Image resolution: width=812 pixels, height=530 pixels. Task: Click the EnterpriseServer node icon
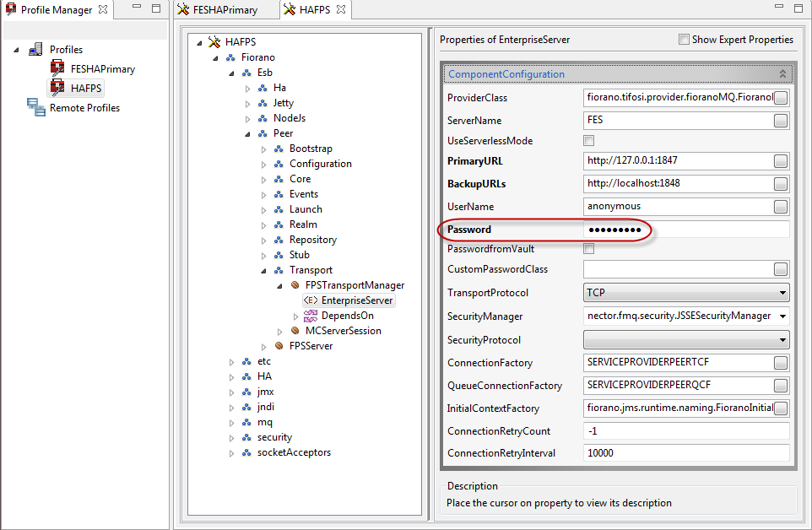tap(310, 300)
